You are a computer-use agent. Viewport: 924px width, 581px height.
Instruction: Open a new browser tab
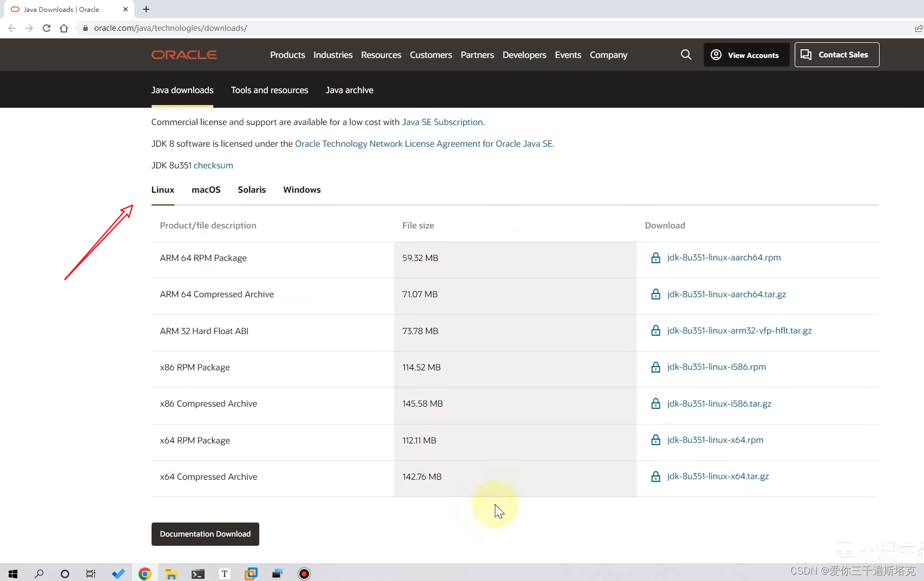coord(146,9)
